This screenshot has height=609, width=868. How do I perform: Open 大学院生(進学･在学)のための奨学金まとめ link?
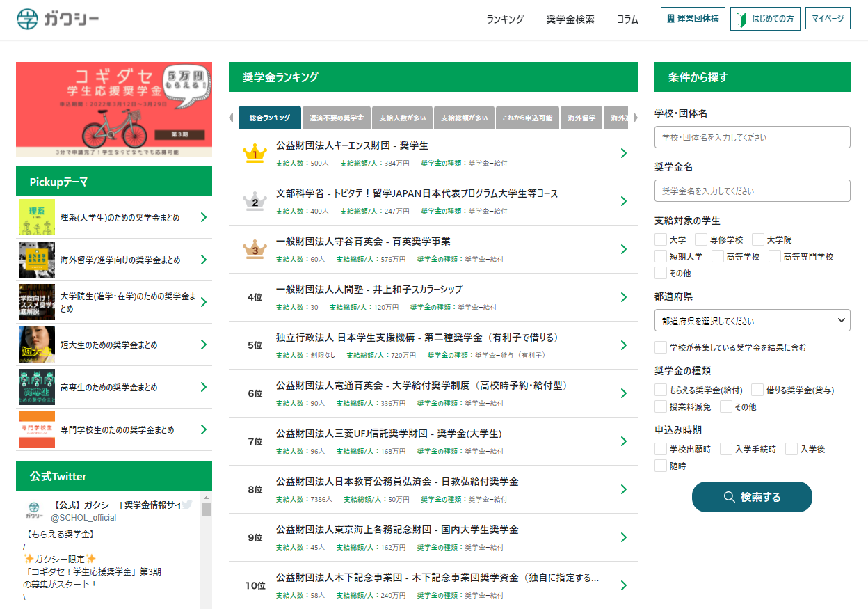click(x=129, y=302)
